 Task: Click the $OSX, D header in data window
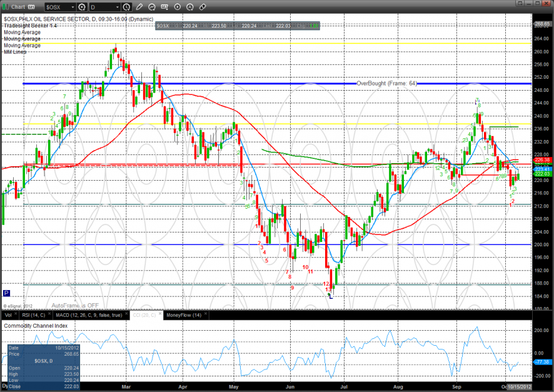[44, 361]
